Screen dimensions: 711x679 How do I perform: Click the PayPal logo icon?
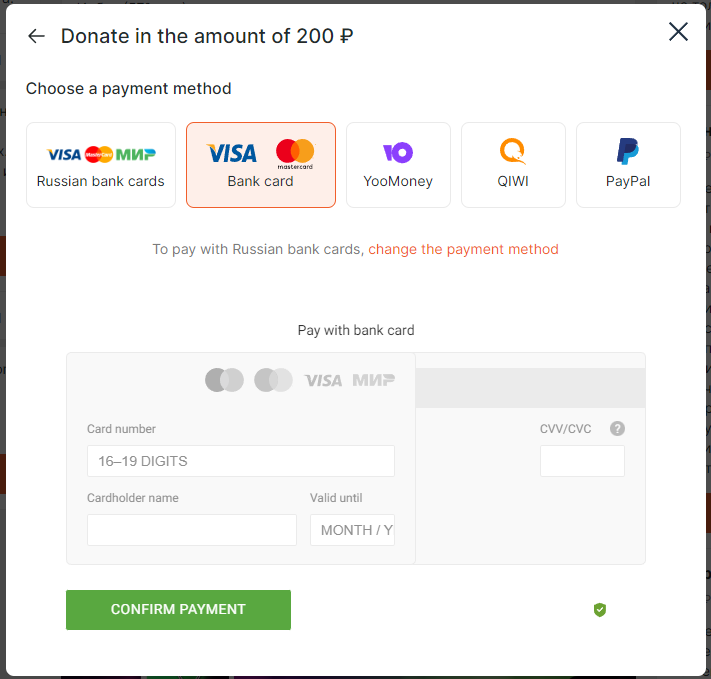pos(628,151)
